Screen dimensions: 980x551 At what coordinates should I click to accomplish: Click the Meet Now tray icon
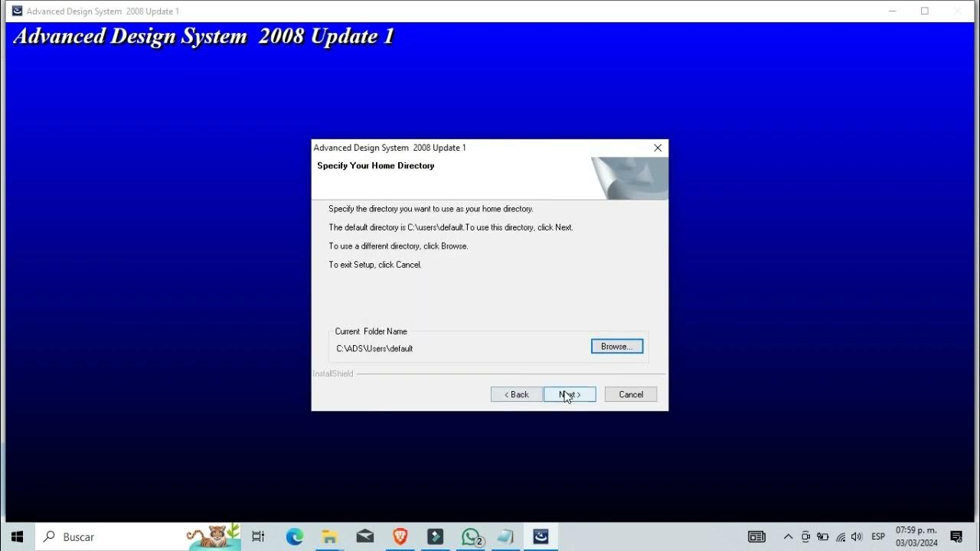click(x=805, y=537)
